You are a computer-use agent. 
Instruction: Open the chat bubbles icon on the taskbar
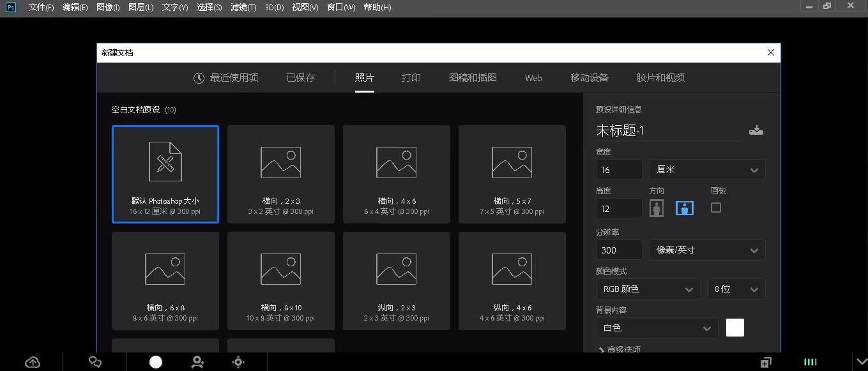[95, 362]
